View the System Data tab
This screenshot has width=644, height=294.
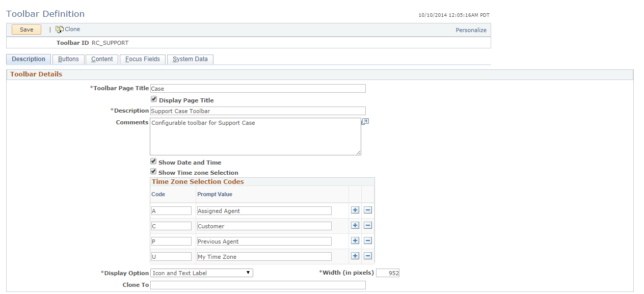pos(190,59)
